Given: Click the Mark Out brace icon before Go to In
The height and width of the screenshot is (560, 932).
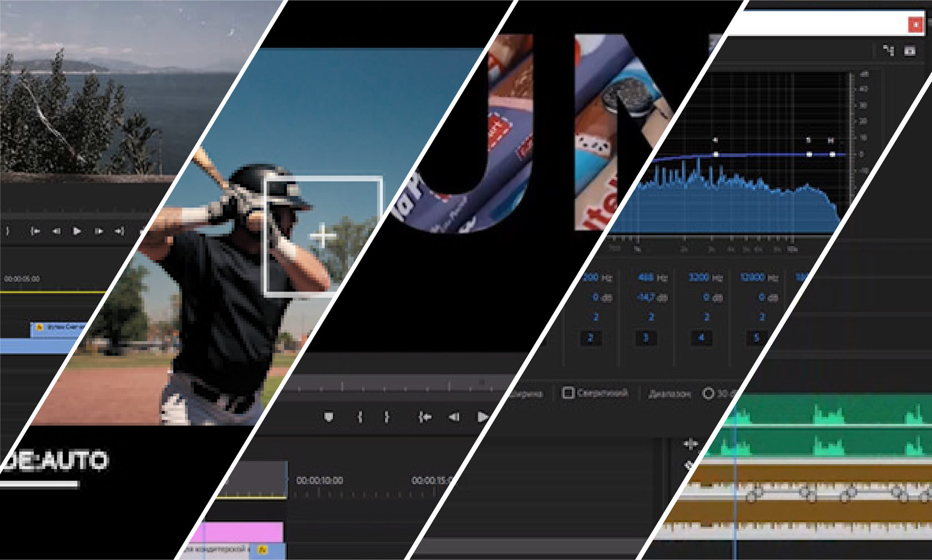Looking at the screenshot, I should 387,417.
